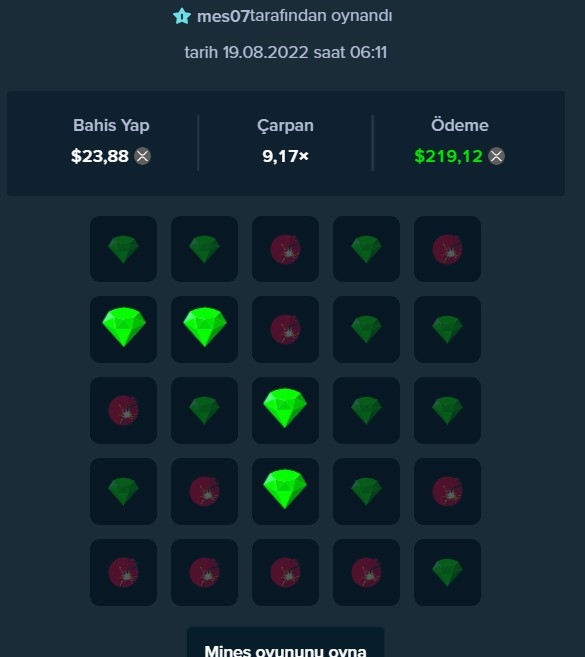This screenshot has width=585, height=657.
Task: Click the mine in third row, first column
Action: (x=124, y=410)
